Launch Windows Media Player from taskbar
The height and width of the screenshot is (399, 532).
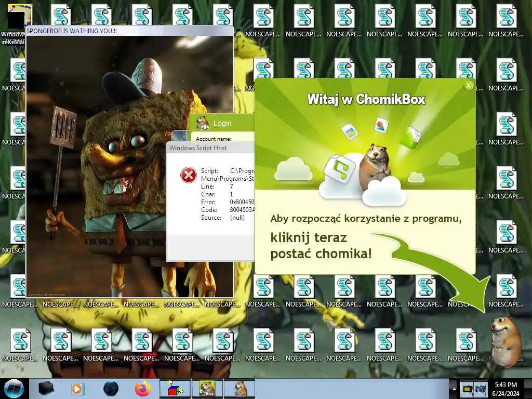[x=77, y=389]
